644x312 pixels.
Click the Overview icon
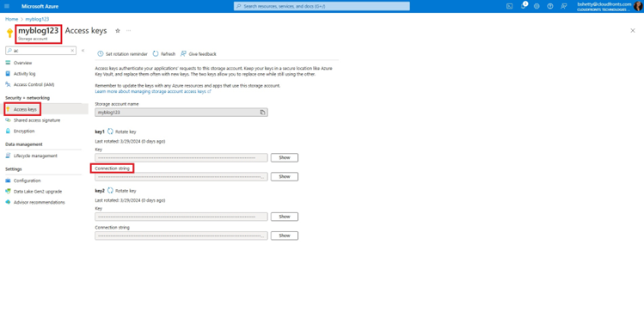pos(8,63)
